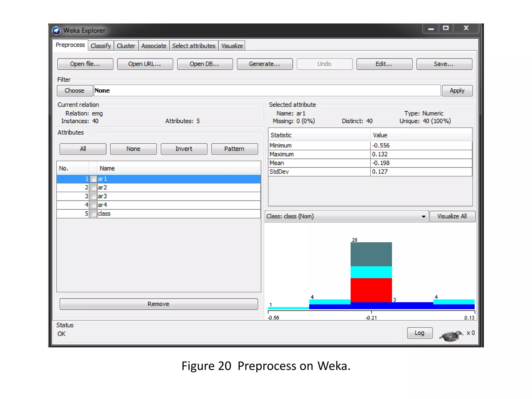Tick the checkbox for attribute ar2

[x=94, y=188]
